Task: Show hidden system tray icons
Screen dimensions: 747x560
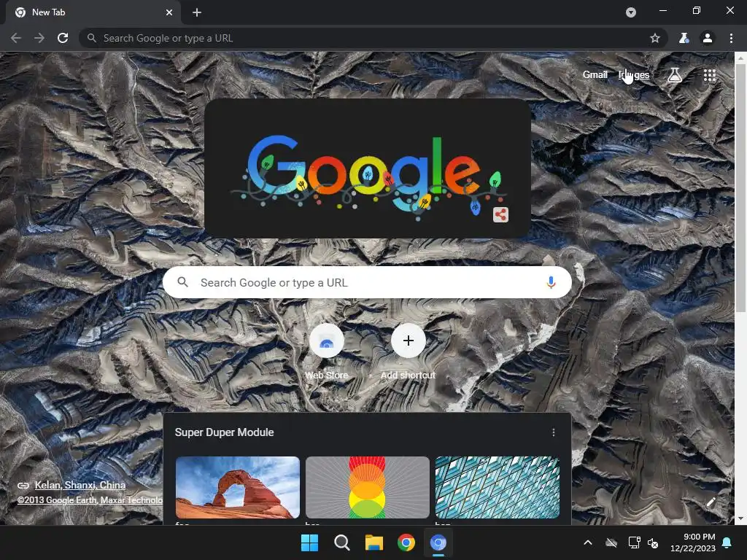Action: pyautogui.click(x=588, y=542)
